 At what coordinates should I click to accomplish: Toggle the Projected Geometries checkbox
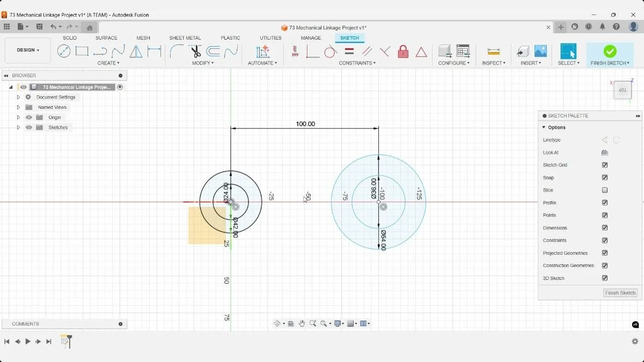(x=605, y=253)
